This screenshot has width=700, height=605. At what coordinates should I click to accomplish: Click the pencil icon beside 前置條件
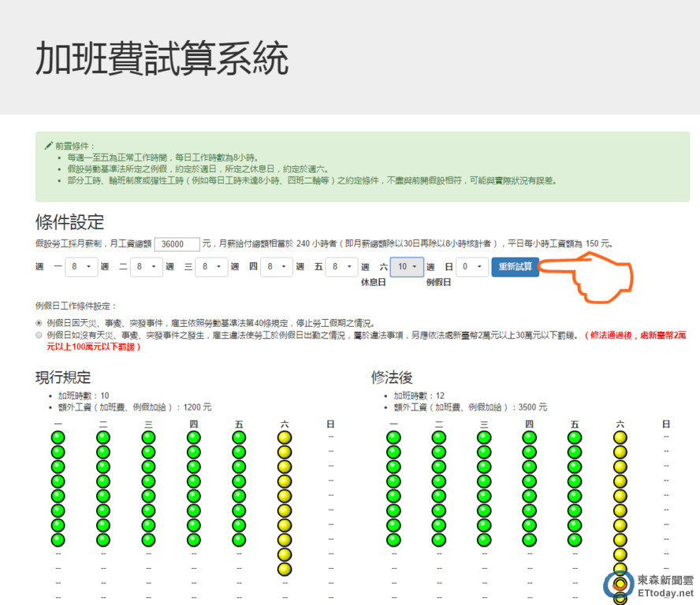click(x=48, y=146)
